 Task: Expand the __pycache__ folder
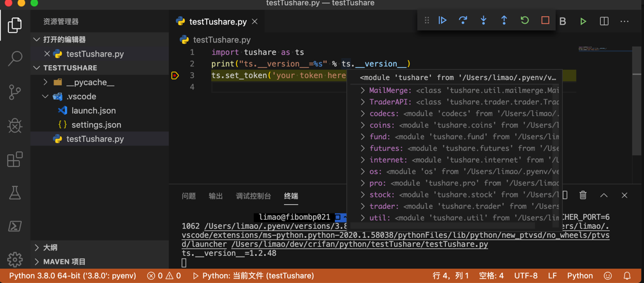46,83
